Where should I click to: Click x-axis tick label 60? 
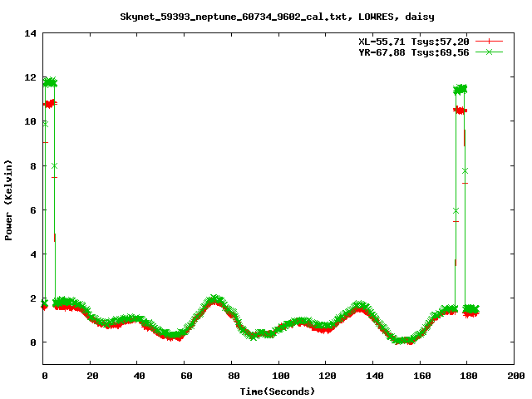(186, 376)
